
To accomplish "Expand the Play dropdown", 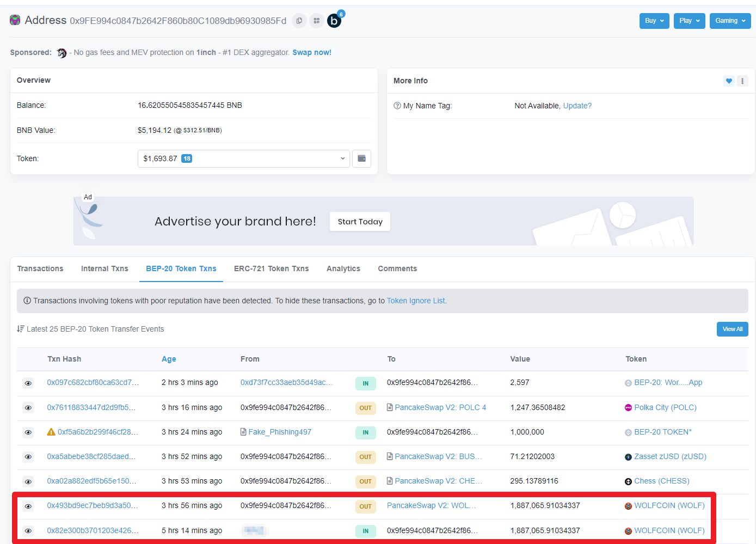I will tap(690, 21).
